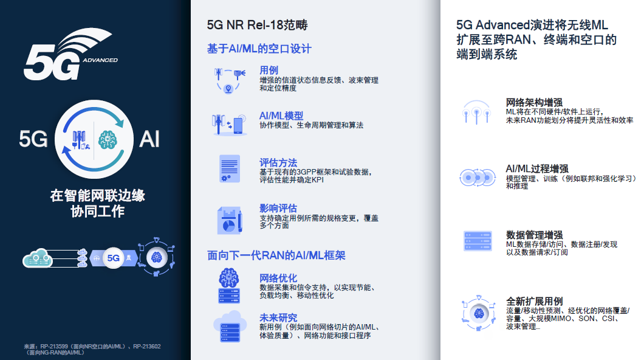Click the chart report icon beside 影响评估

coord(230,221)
